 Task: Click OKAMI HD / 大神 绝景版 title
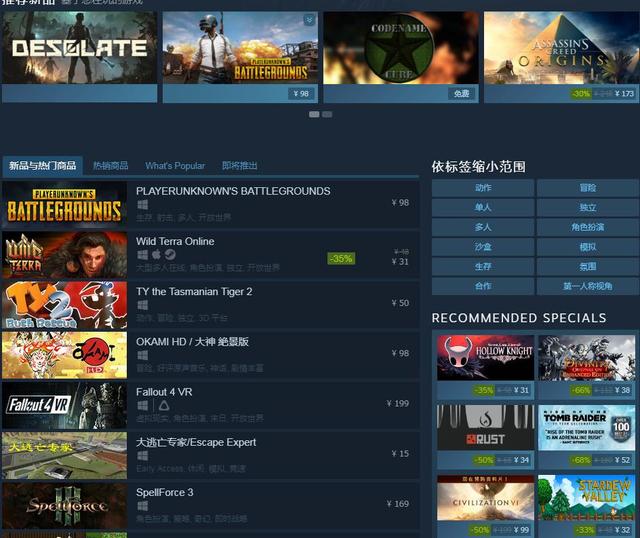point(192,342)
